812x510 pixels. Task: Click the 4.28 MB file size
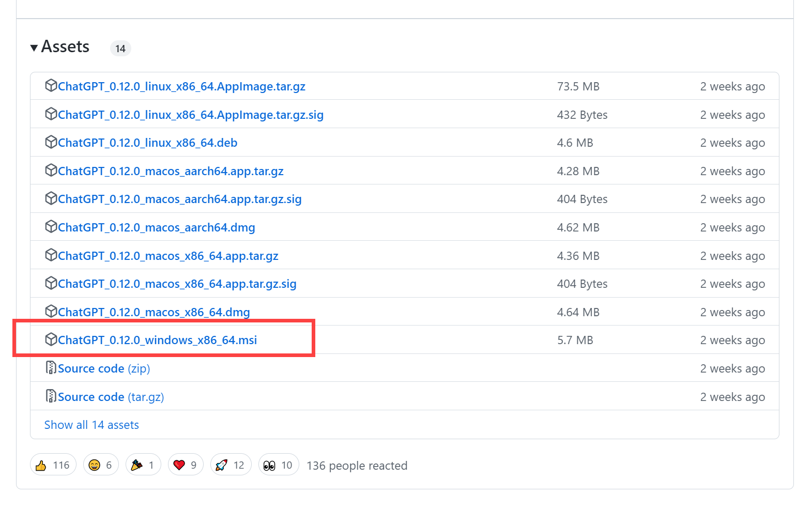tap(578, 171)
